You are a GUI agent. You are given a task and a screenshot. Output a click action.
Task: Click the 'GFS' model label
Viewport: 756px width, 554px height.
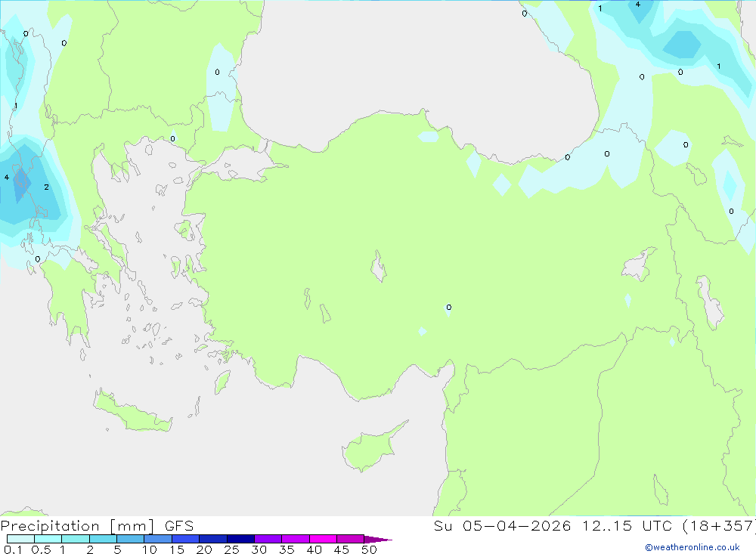(179, 526)
